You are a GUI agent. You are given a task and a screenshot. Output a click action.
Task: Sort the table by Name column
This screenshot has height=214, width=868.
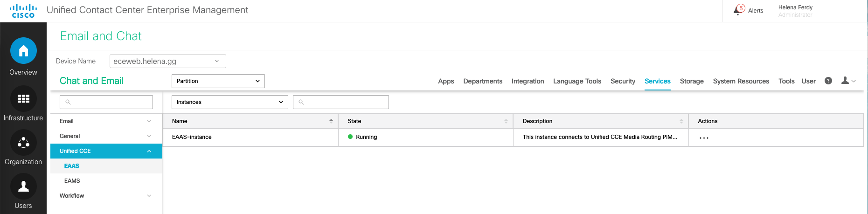point(331,121)
